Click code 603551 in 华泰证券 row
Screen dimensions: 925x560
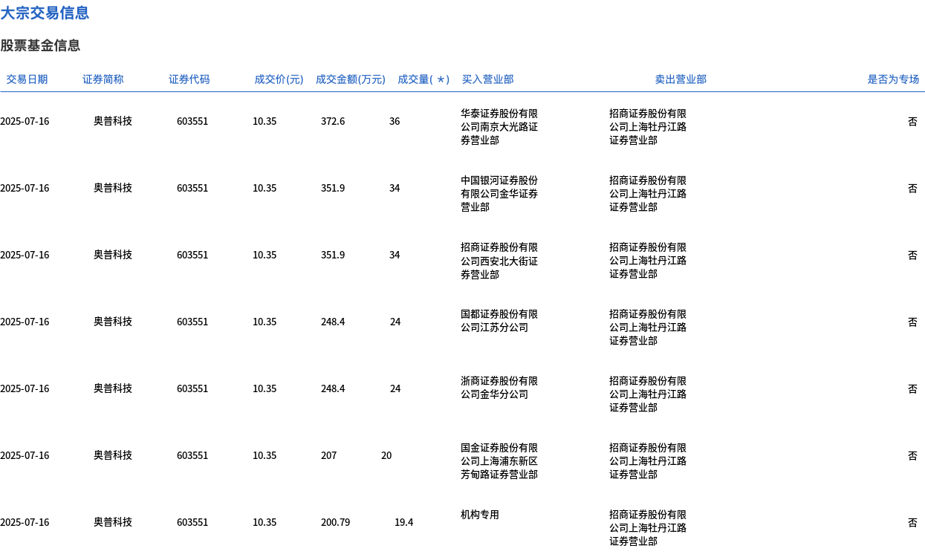tap(192, 121)
